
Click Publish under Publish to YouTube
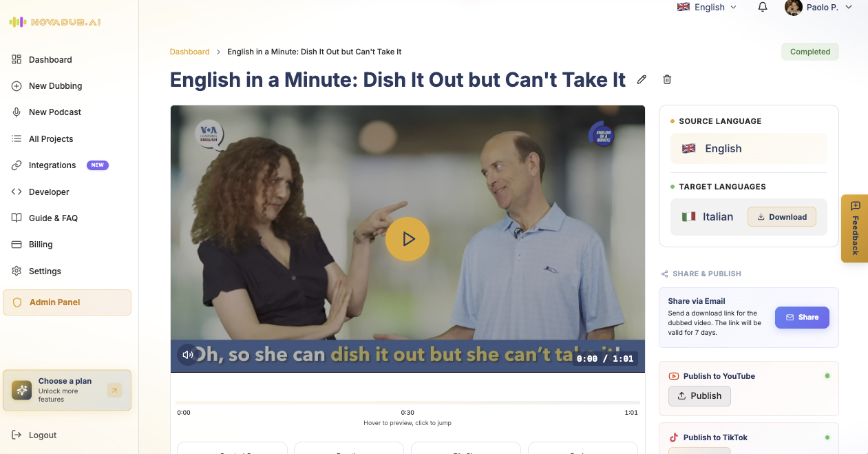tap(699, 396)
